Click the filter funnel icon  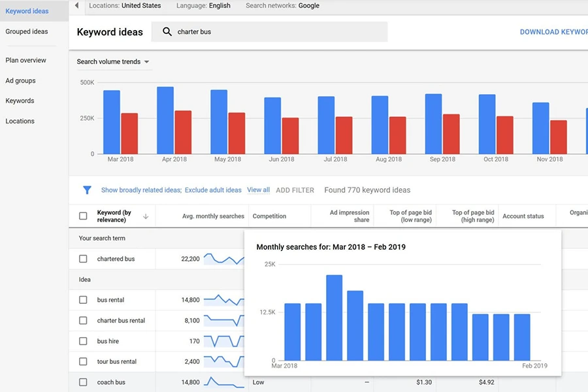pos(87,190)
